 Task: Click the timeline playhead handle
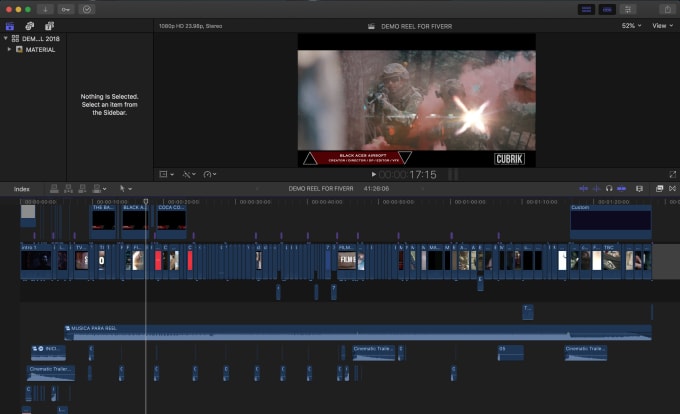click(x=146, y=202)
